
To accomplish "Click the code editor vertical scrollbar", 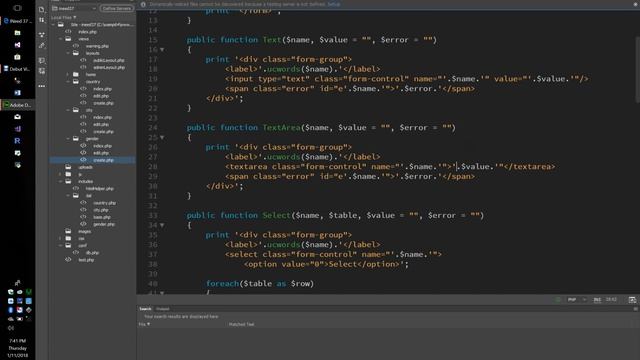I will click(x=637, y=69).
